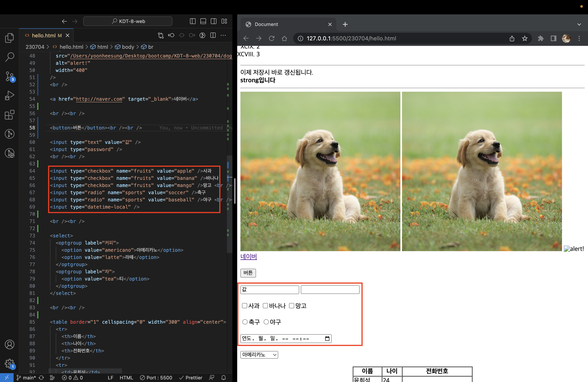Close the Document browser tab
The height and width of the screenshot is (382, 588).
pos(330,24)
